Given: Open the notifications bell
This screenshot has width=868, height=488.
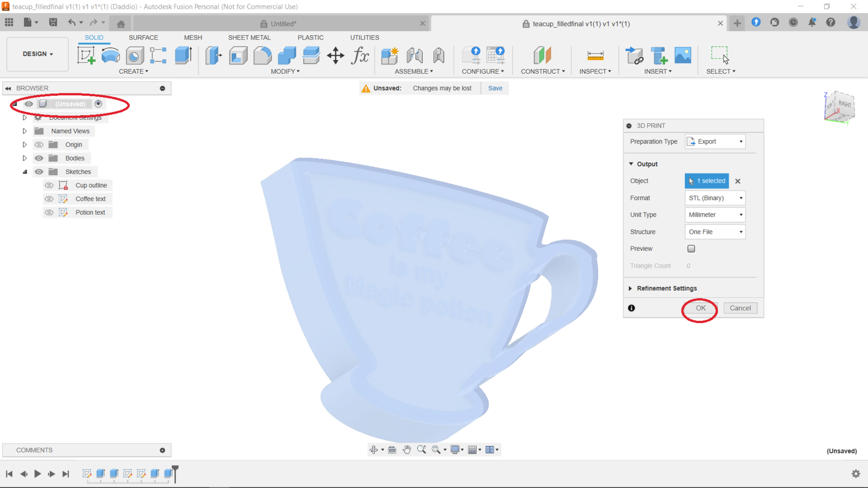Looking at the screenshot, I should 812,22.
